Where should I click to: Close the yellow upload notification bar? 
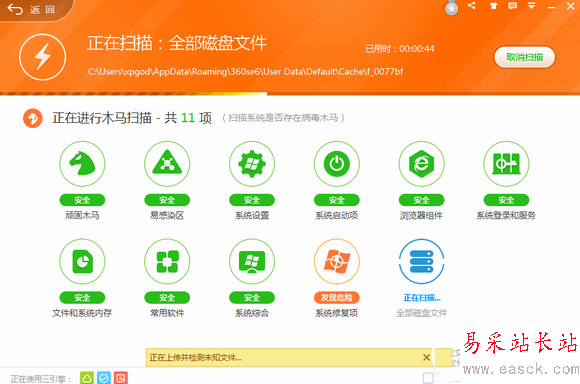426,357
